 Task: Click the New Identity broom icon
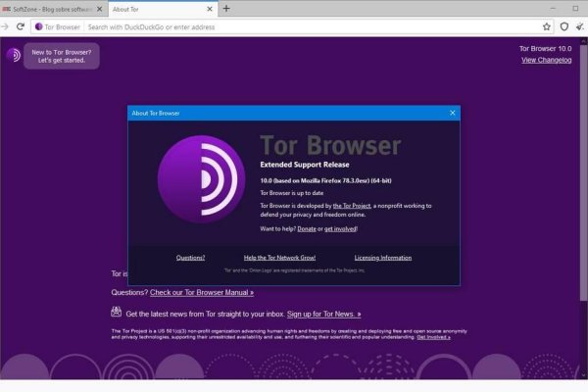pyautogui.click(x=579, y=26)
